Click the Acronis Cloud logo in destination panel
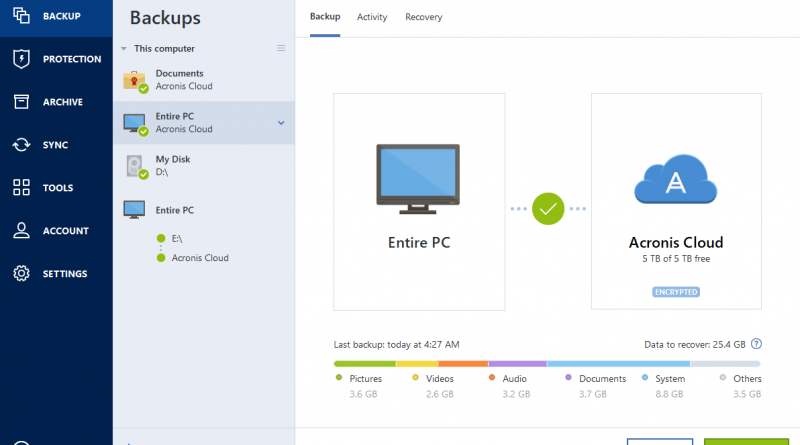Image resolution: width=800 pixels, height=445 pixels. 676,179
